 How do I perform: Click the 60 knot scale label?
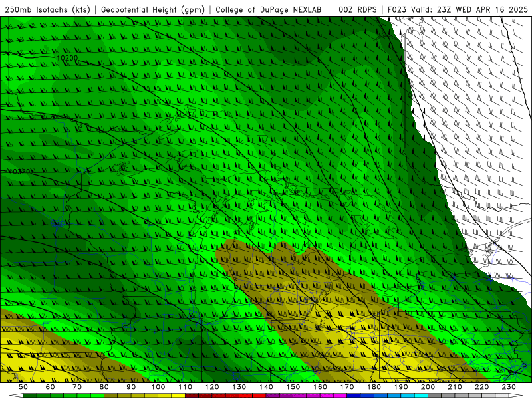coord(50,387)
